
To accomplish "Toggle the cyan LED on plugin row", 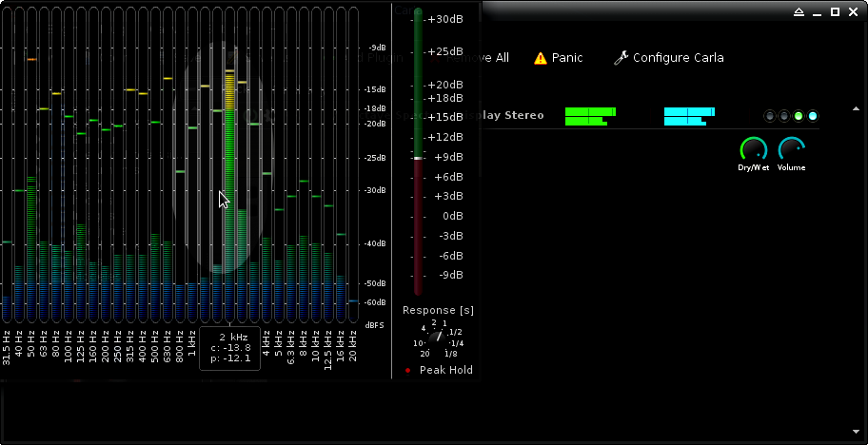I will [x=813, y=116].
